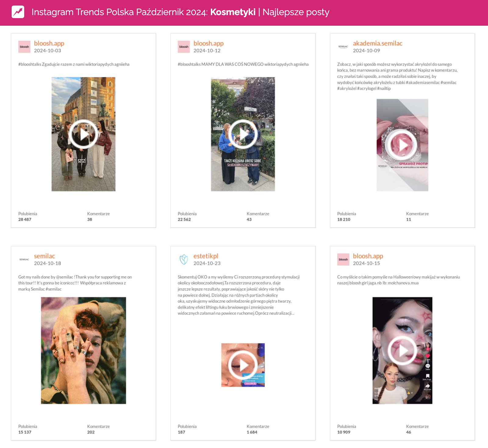488x448 pixels.
Task: Click the date 2024-10-18
Action: click(47, 263)
